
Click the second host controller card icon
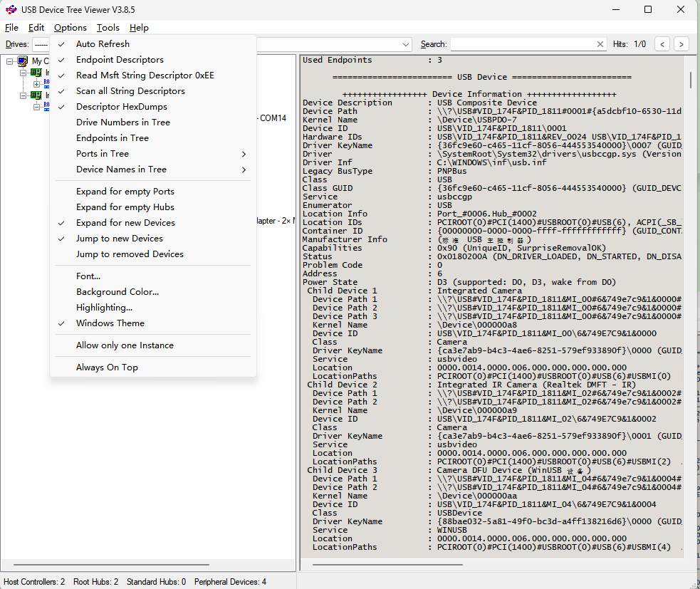36,95
